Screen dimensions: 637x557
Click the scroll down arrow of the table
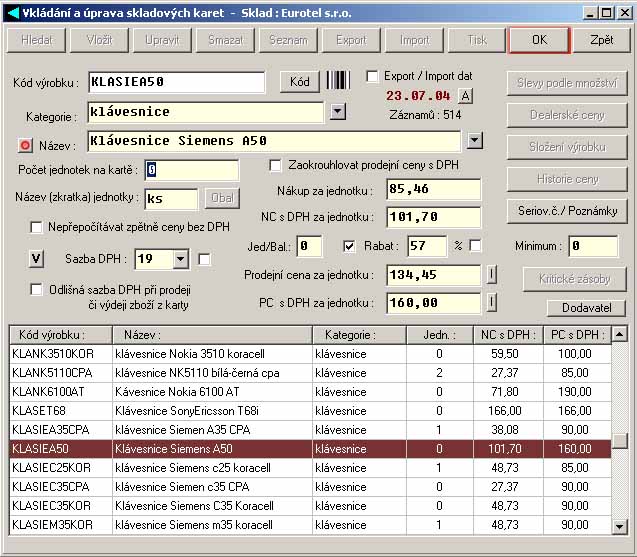619,527
